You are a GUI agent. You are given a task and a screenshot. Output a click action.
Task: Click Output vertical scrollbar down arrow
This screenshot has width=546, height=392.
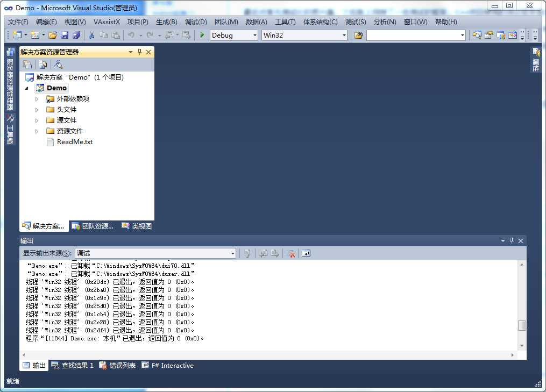tap(522, 346)
